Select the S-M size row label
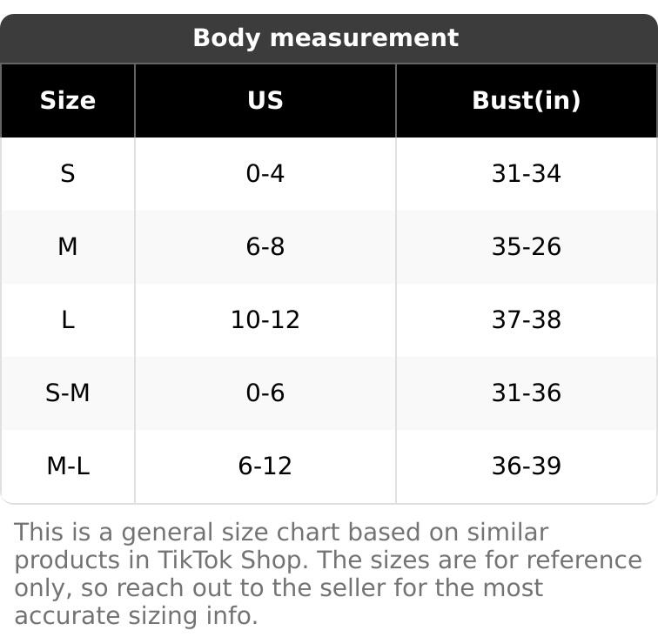Image resolution: width=658 pixels, height=644 pixels. pyautogui.click(x=68, y=393)
